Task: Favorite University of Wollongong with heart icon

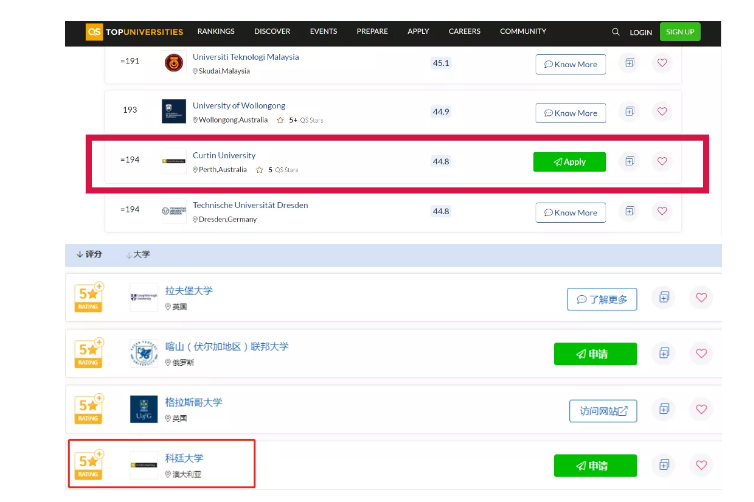Action: pyautogui.click(x=662, y=112)
